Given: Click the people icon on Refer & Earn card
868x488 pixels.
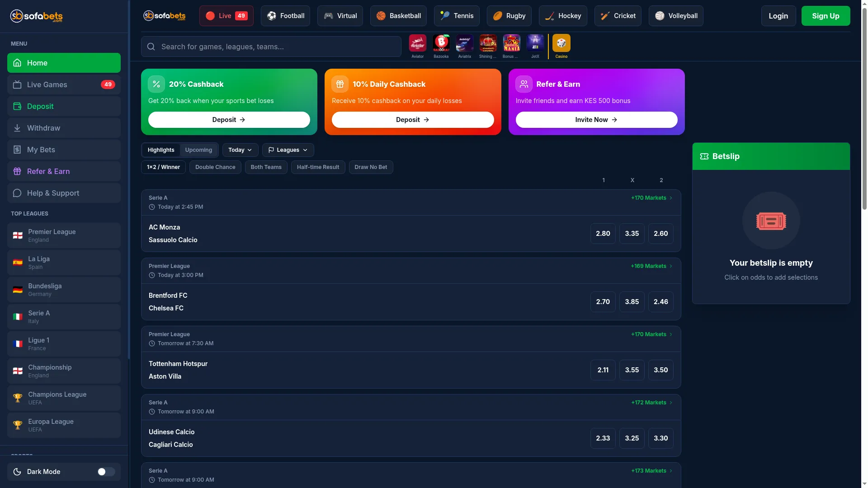Looking at the screenshot, I should point(524,84).
